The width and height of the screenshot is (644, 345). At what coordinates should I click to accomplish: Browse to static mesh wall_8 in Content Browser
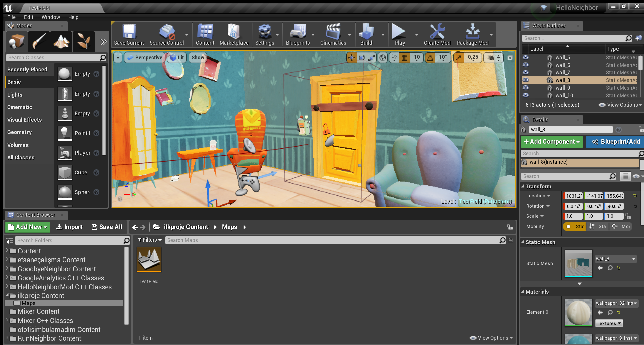click(610, 268)
